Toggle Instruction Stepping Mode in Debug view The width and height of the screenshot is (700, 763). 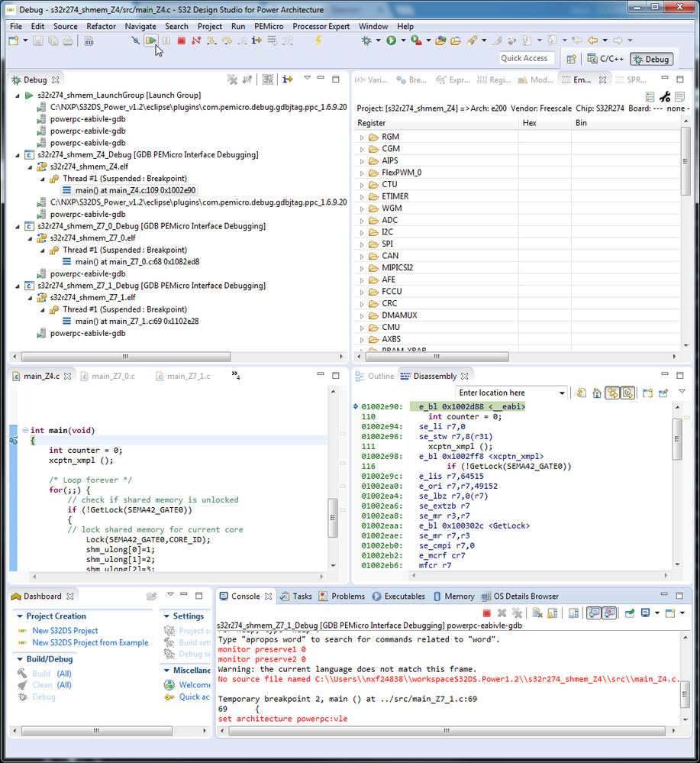(288, 79)
